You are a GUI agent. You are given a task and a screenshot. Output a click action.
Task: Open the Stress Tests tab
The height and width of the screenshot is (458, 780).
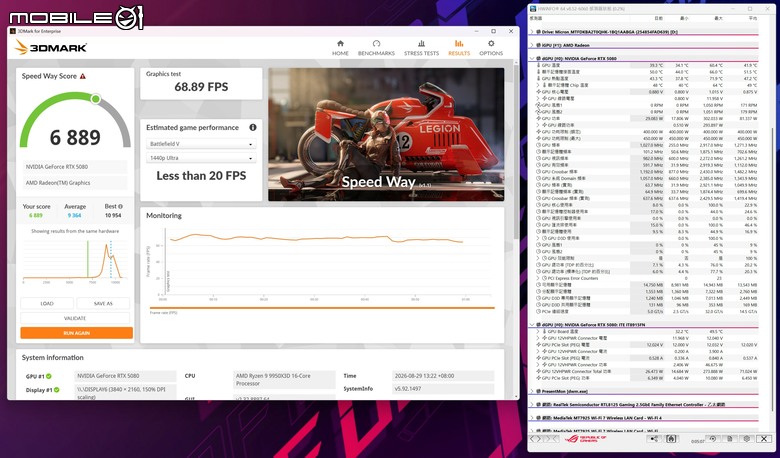click(421, 48)
